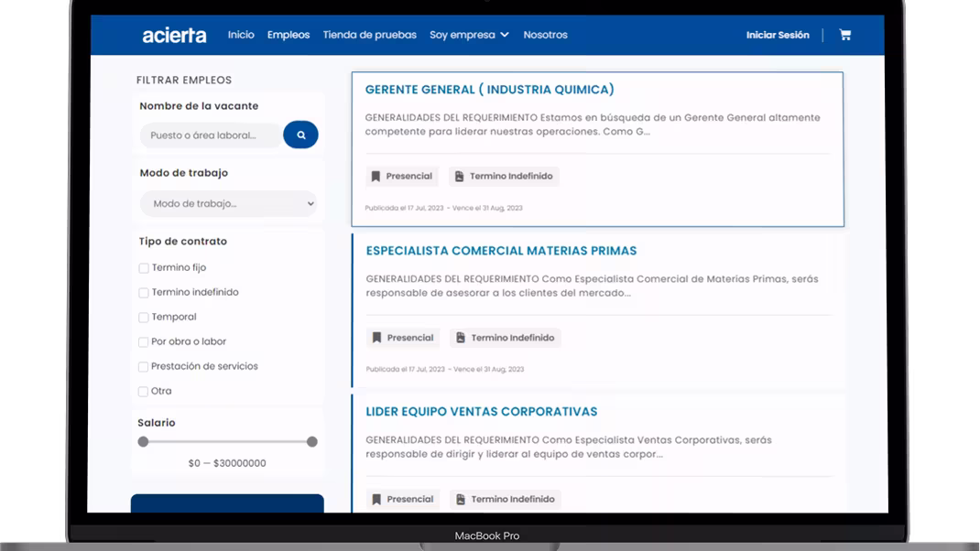Check the Termino indefinido checkbox

point(144,292)
